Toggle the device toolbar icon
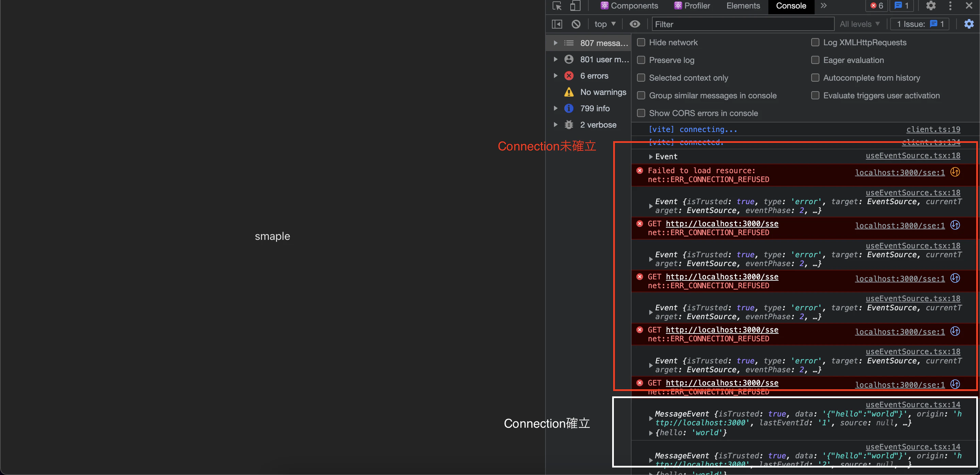This screenshot has height=475, width=980. click(575, 6)
